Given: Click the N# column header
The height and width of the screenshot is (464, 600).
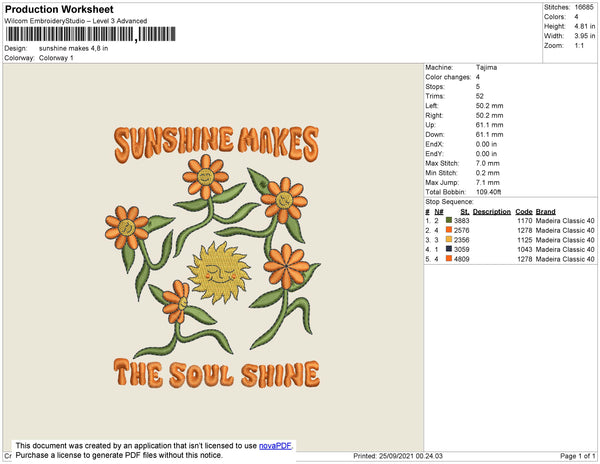Looking at the screenshot, I should pyautogui.click(x=439, y=211).
